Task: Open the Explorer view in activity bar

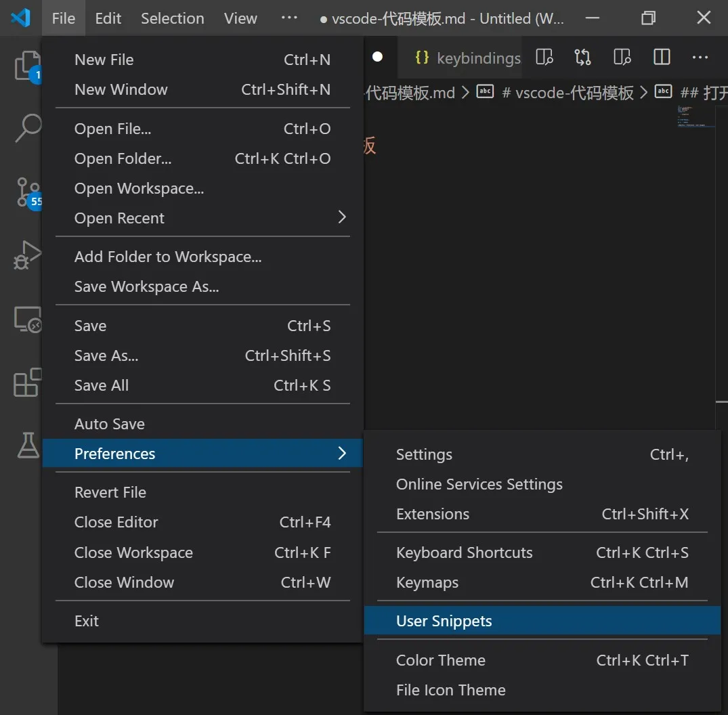Action: tap(26, 65)
